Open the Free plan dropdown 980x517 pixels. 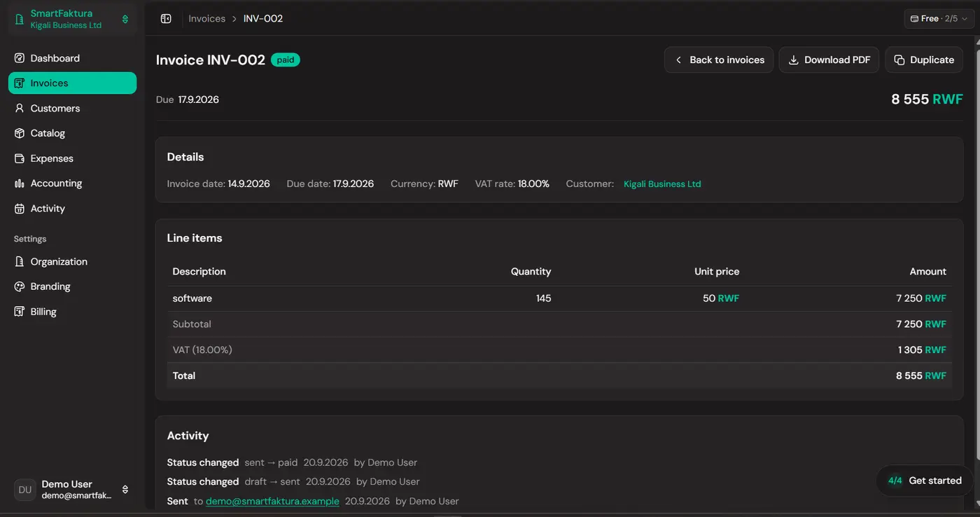939,19
